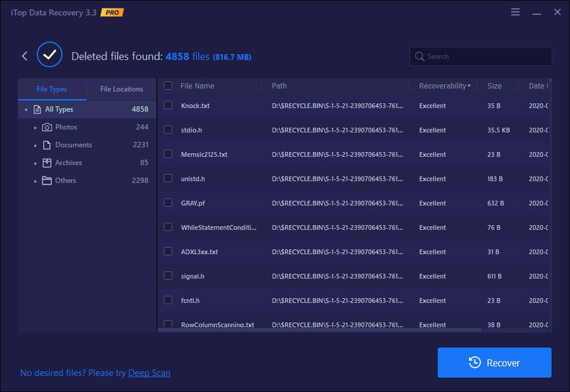Click the file name fcntl.h

click(x=190, y=301)
